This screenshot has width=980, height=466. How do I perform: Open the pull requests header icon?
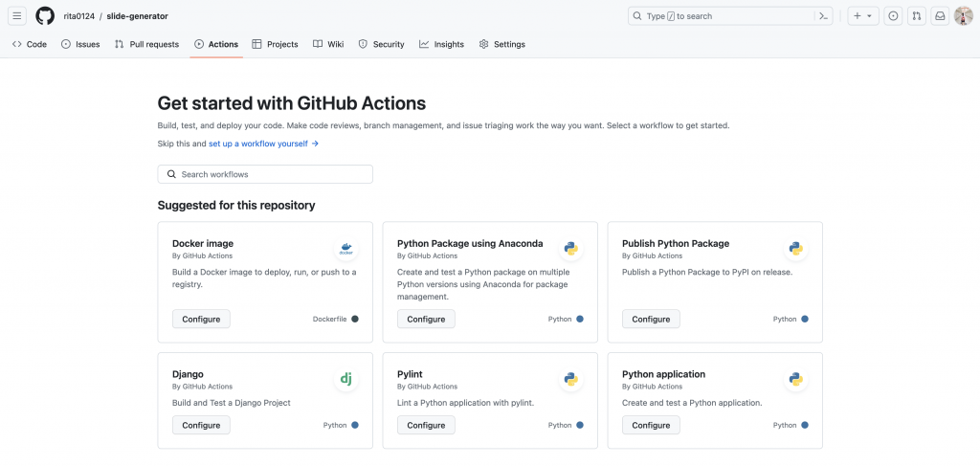point(917,16)
